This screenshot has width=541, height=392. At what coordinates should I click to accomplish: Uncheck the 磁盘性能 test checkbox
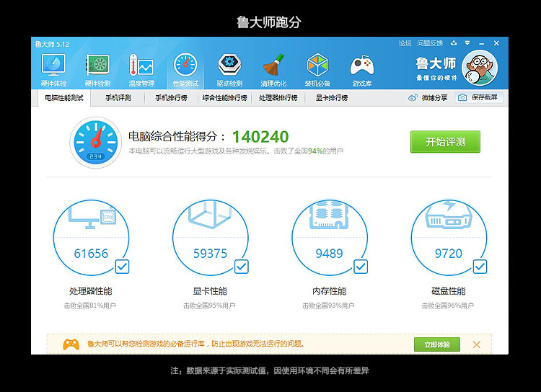480,267
